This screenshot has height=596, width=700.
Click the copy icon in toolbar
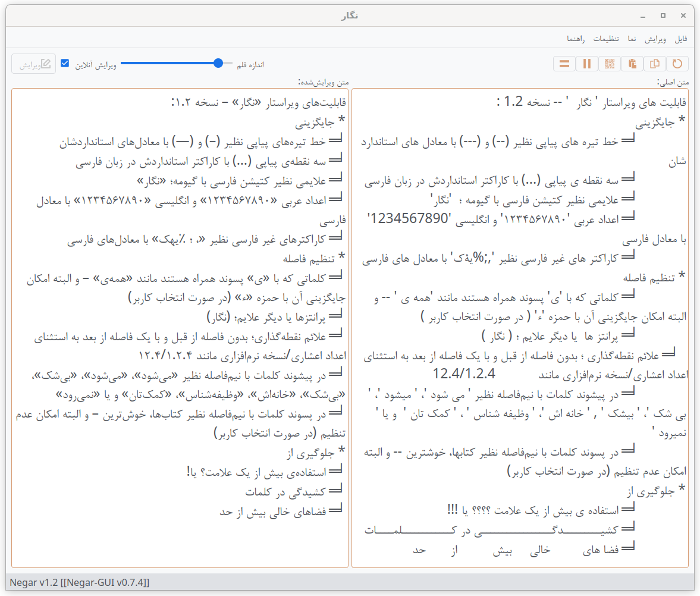pyautogui.click(x=654, y=64)
